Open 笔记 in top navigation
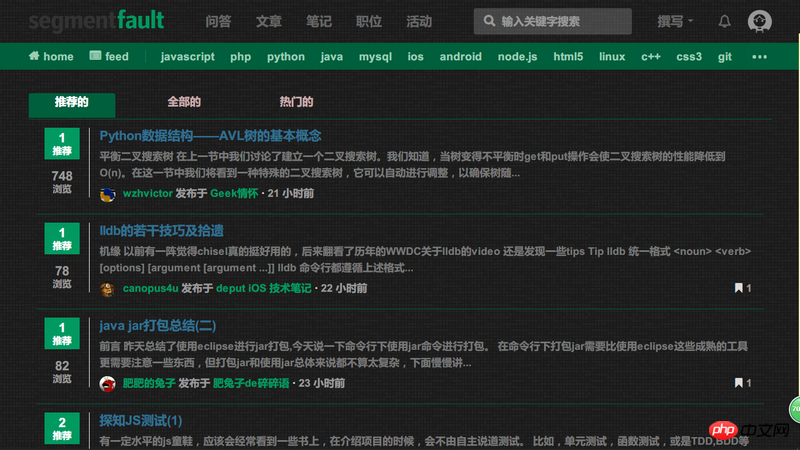Image resolution: width=800 pixels, height=450 pixels. click(x=319, y=21)
